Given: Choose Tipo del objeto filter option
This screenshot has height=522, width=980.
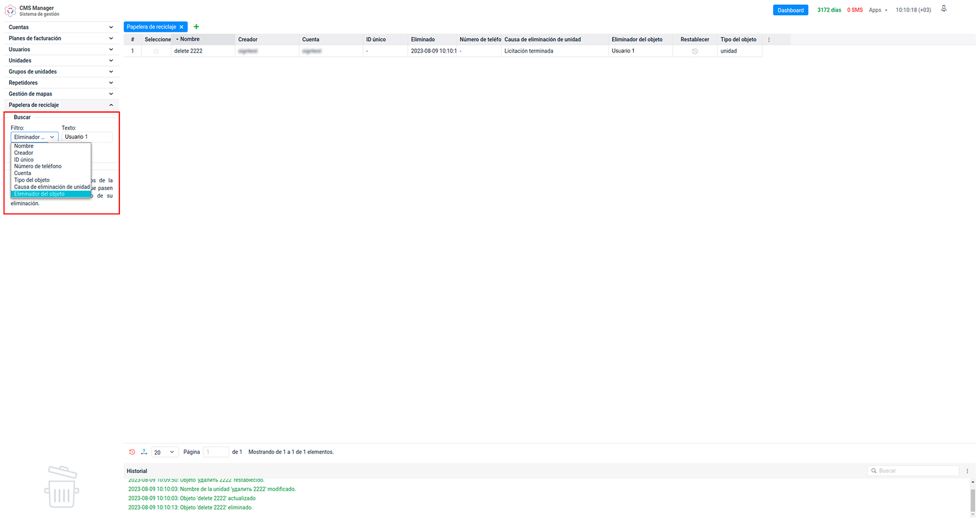Looking at the screenshot, I should coord(32,181).
